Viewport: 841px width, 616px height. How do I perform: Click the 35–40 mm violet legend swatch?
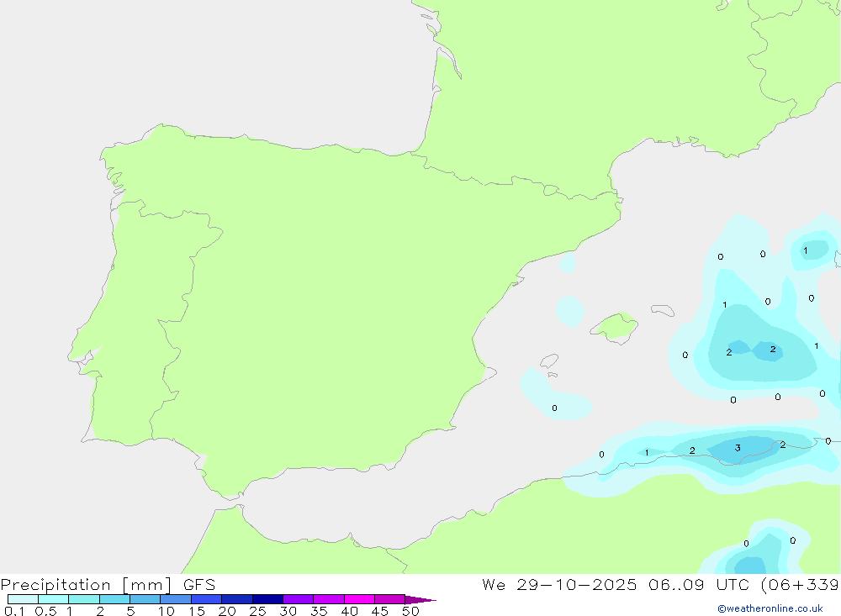(x=329, y=599)
